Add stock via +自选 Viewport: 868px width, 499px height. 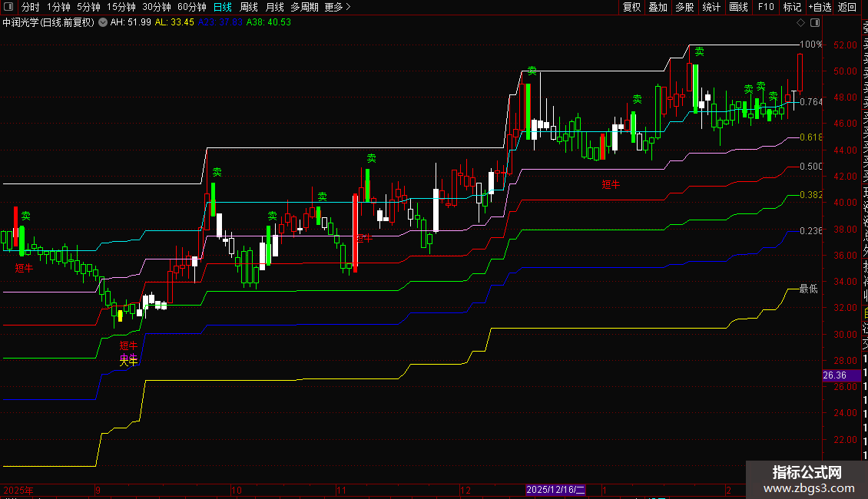[820, 7]
